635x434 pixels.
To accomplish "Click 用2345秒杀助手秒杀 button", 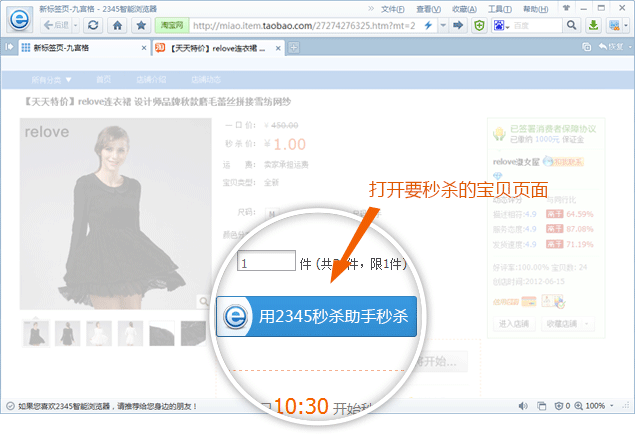I will tap(316, 316).
